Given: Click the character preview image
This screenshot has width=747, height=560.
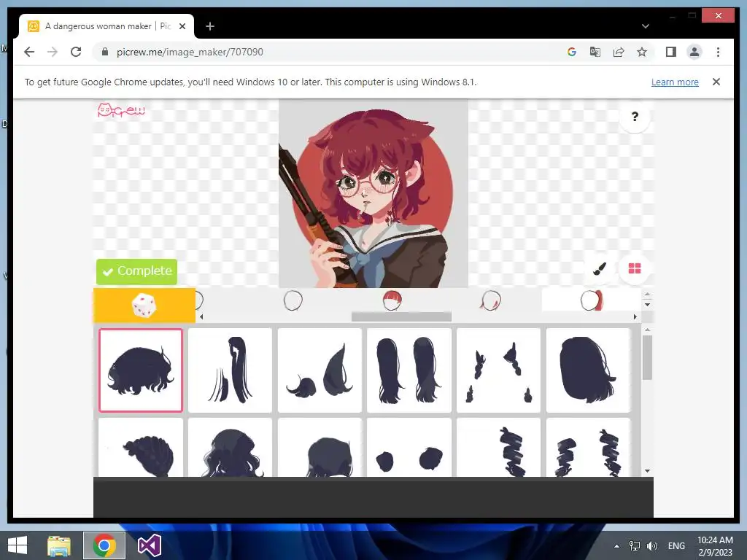Looking at the screenshot, I should click(373, 192).
